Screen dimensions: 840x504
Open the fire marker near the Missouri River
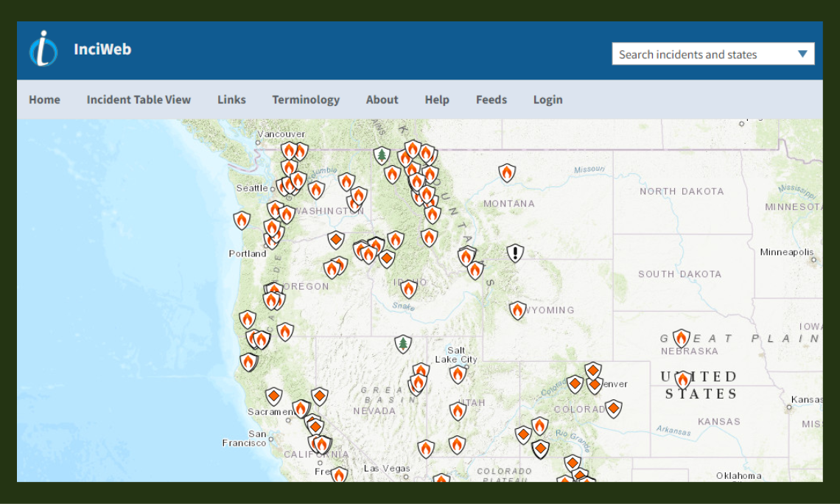click(x=506, y=172)
